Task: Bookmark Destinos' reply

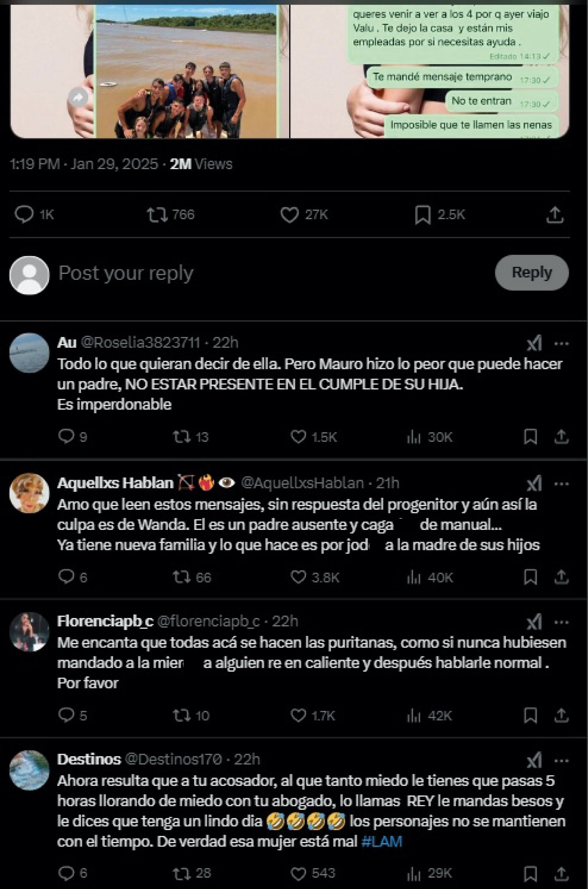Action: pyautogui.click(x=530, y=874)
